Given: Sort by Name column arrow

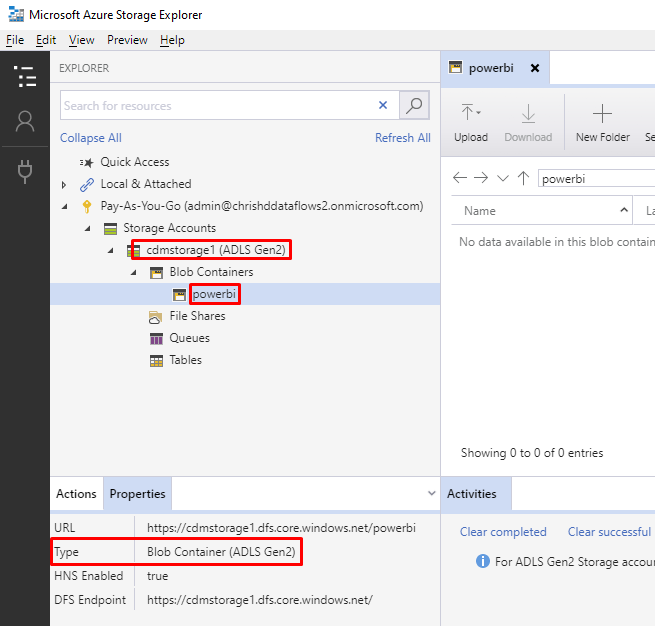Looking at the screenshot, I should click(x=624, y=210).
